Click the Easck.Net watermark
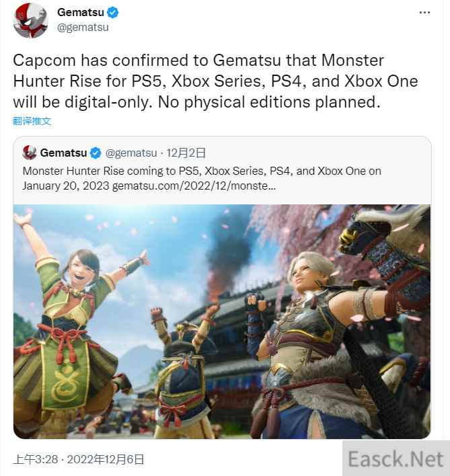Viewport: 450px width, 476px height. click(396, 459)
